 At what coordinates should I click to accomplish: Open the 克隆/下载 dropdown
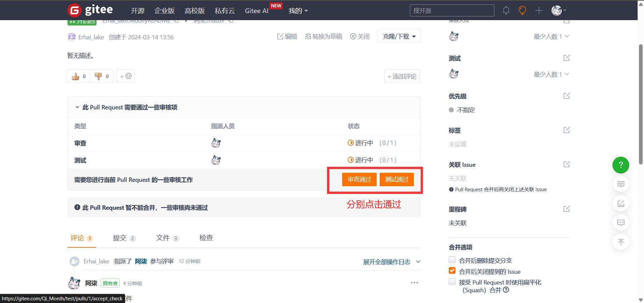point(399,36)
